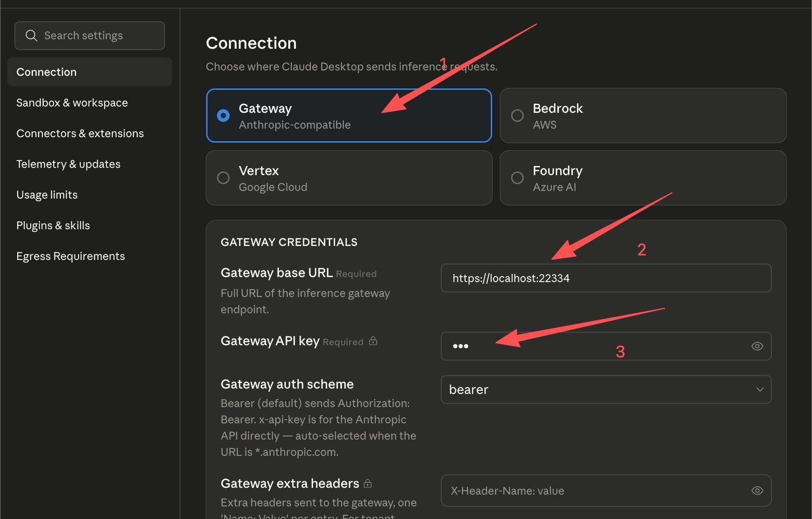Viewport: 812px width, 519px height.
Task: Choose Foundry Azure AI provider
Action: pyautogui.click(x=643, y=178)
